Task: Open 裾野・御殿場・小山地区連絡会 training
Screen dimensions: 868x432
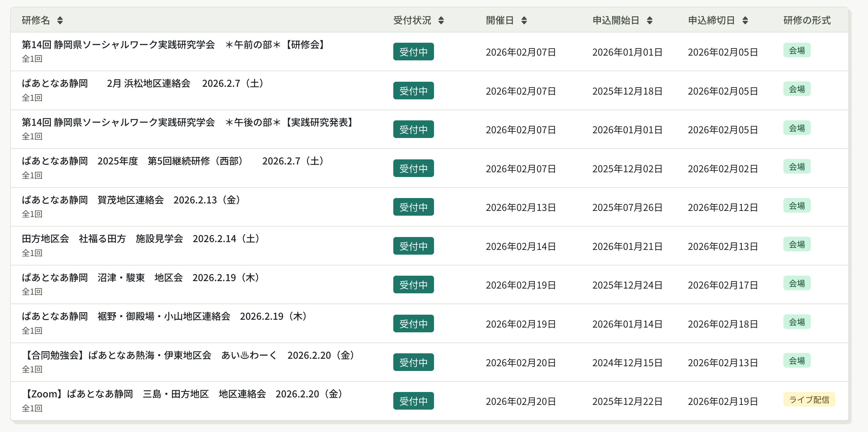Action: tap(164, 316)
